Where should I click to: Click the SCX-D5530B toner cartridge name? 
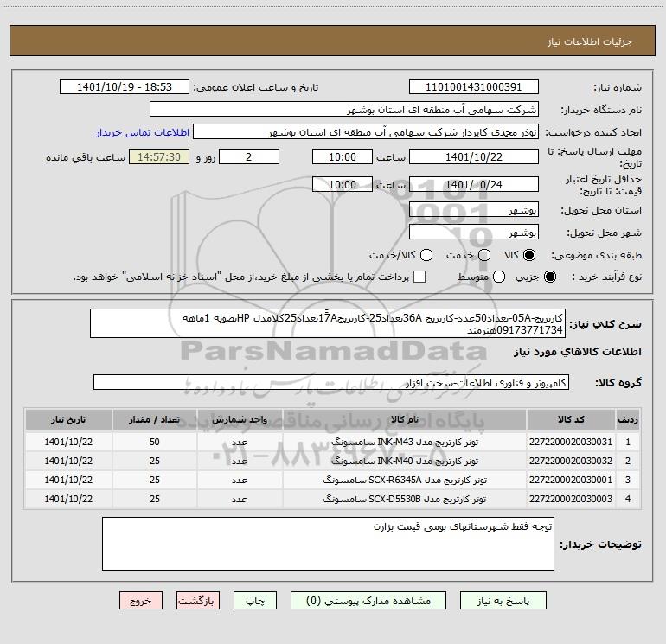405,499
